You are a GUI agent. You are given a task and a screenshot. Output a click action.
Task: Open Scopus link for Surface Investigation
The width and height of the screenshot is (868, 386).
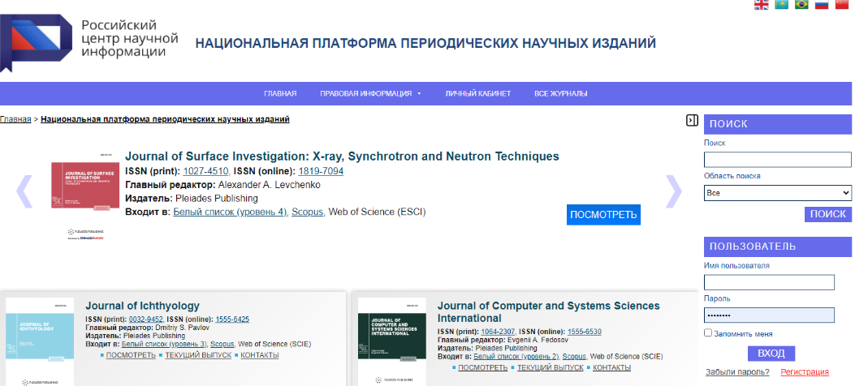[307, 212]
